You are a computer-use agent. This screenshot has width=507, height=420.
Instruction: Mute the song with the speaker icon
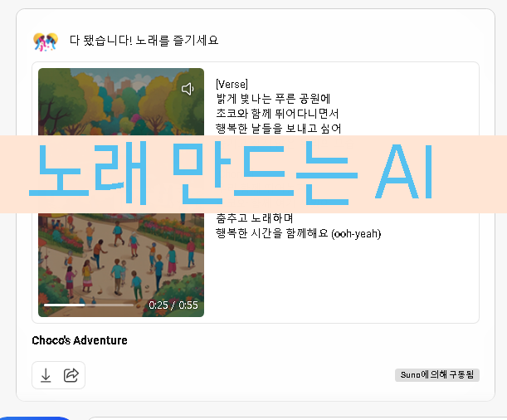tap(188, 89)
